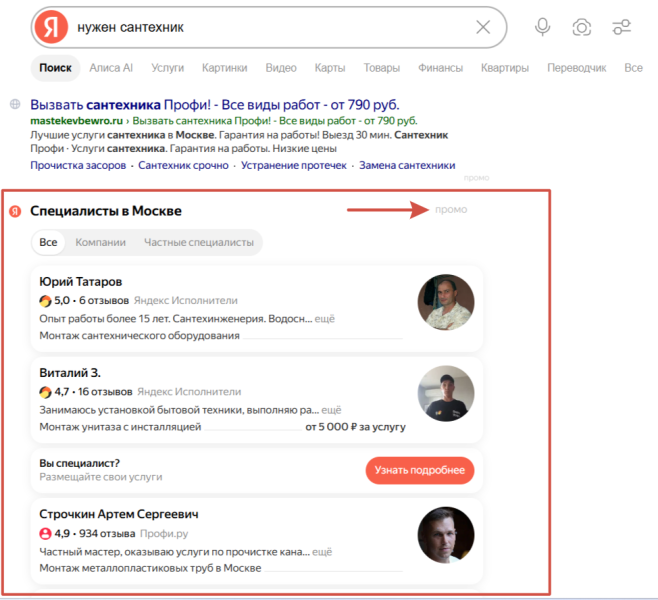This screenshot has height=600, width=658.
Task: Click the globe icon beside ad result
Action: pyautogui.click(x=15, y=104)
